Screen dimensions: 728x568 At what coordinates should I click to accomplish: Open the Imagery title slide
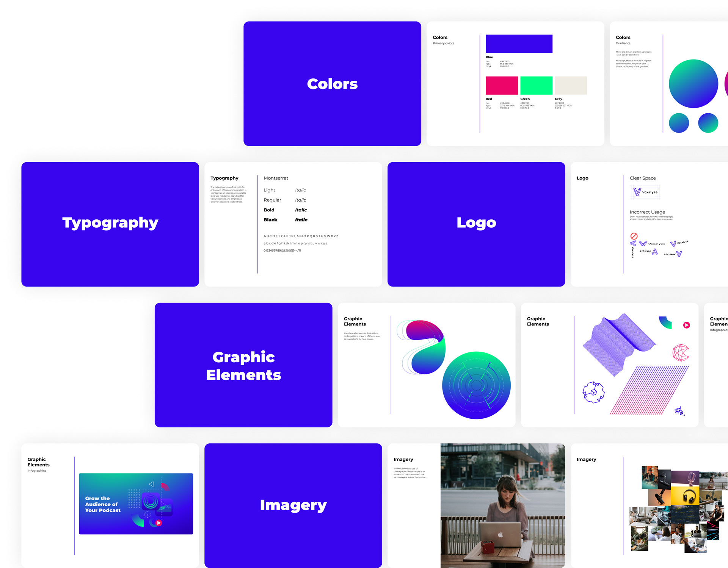pos(293,505)
